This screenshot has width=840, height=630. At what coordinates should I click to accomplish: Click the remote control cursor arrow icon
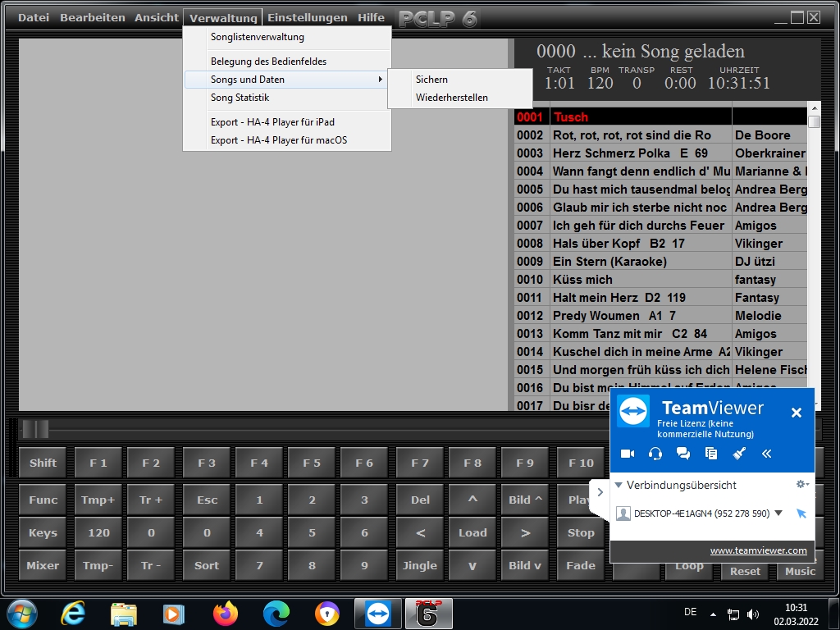point(801,514)
